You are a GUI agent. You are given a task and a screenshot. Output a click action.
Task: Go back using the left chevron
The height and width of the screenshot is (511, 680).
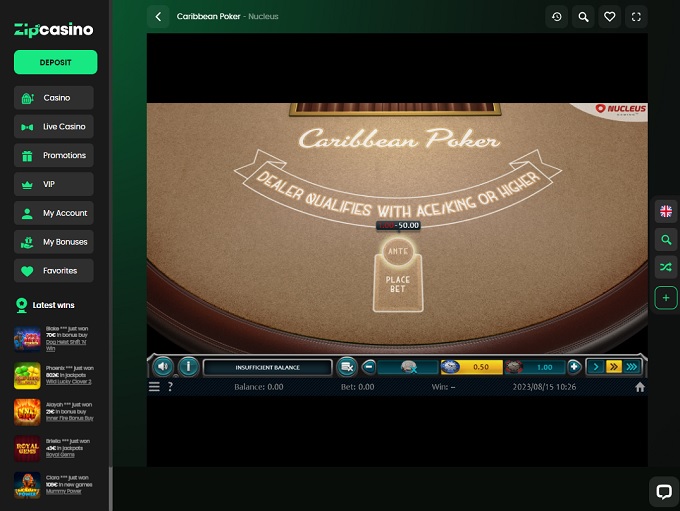coord(158,17)
